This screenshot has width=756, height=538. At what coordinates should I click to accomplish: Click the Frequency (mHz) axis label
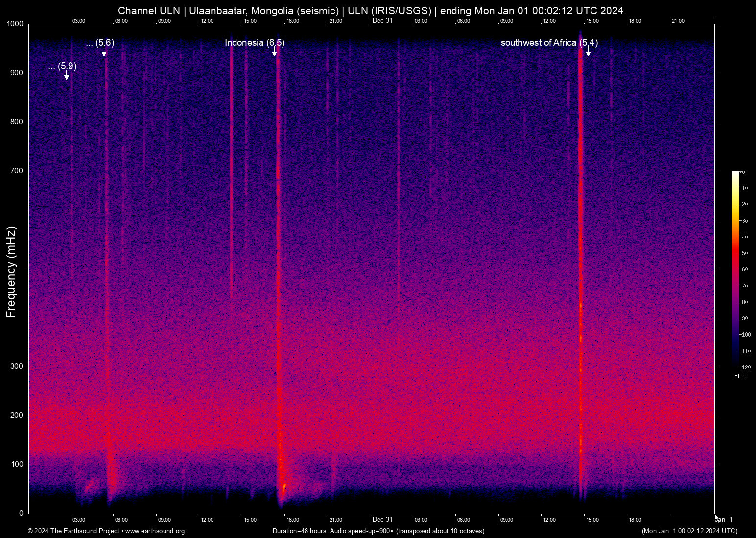10,269
